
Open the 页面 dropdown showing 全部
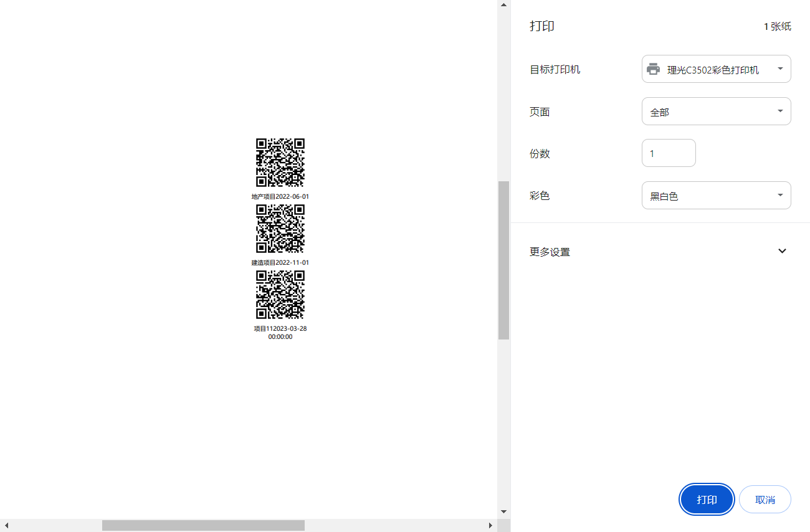click(716, 112)
